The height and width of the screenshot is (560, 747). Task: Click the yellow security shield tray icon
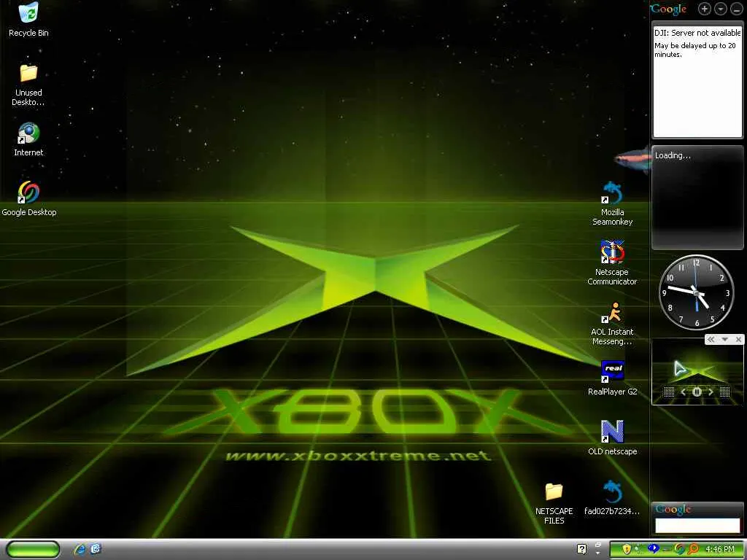tap(627, 550)
